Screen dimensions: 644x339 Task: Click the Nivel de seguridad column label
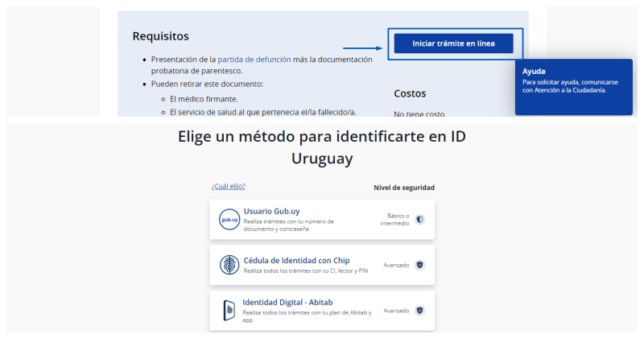click(x=403, y=188)
